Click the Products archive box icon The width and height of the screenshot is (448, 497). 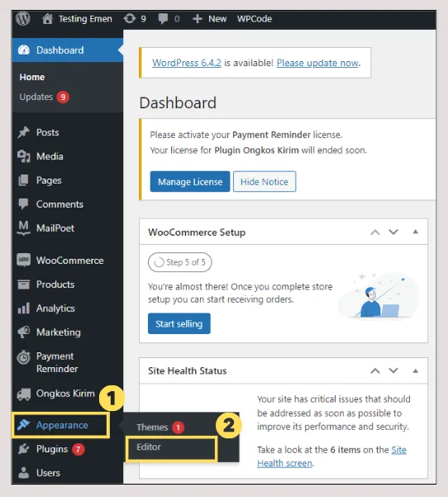point(23,284)
